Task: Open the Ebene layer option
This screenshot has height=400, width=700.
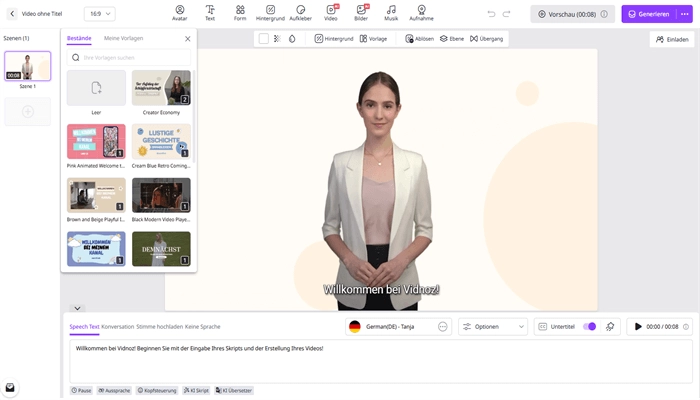Action: pos(452,39)
